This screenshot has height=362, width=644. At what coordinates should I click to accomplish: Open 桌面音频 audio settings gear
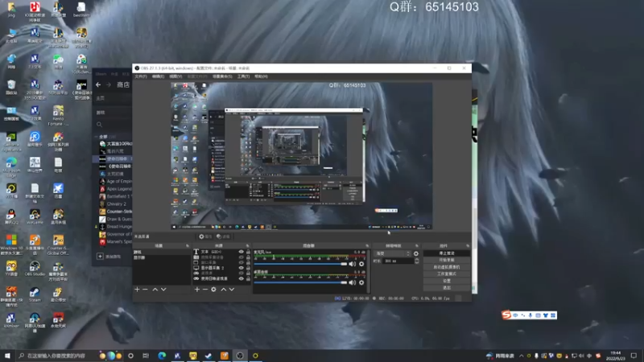click(361, 282)
